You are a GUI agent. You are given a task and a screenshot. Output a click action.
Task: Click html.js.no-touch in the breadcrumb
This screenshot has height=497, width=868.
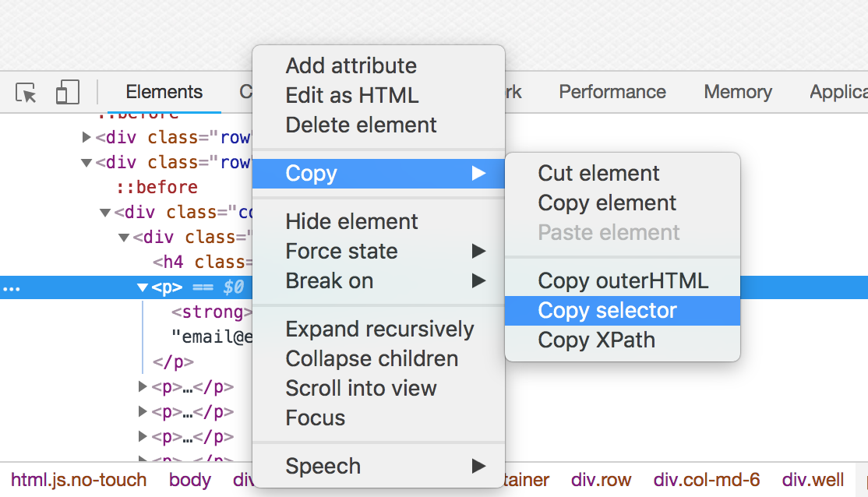coord(79,480)
